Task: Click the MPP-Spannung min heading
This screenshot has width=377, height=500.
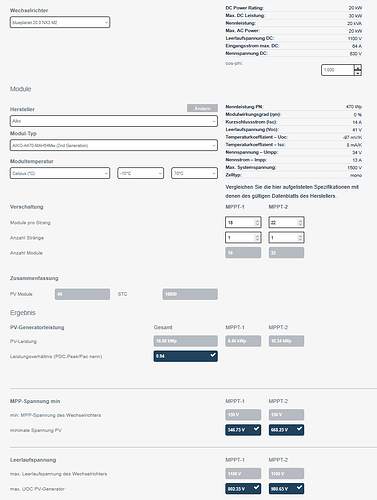Action: (x=35, y=401)
